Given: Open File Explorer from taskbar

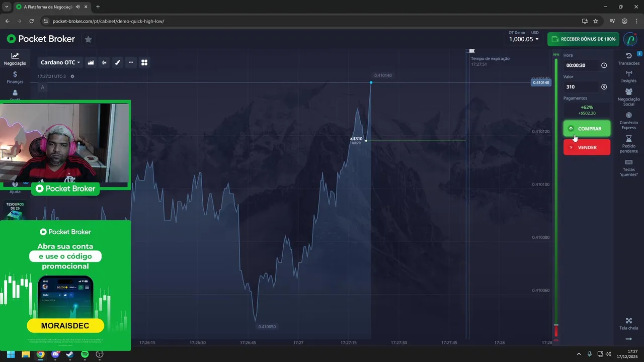Looking at the screenshot, I should (26, 354).
